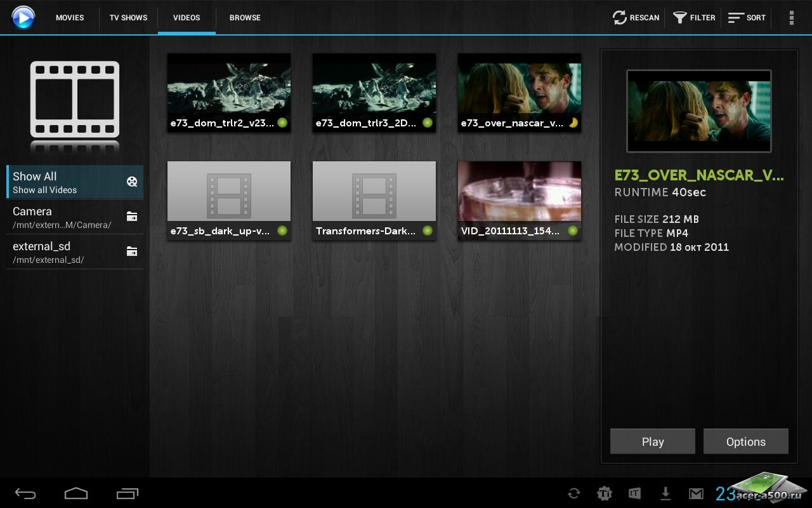Open the Camera folder entry
The width and height of the screenshot is (812, 508).
coord(75,217)
